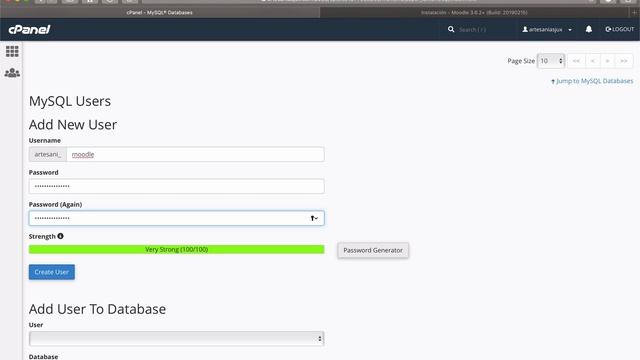
Task: Go to last page button
Action: pyautogui.click(x=624, y=61)
